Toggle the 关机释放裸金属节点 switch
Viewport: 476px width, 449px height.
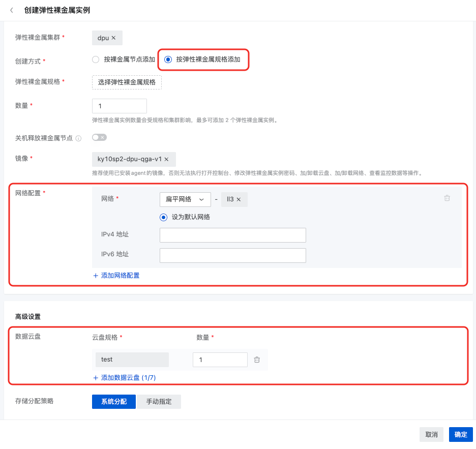(99, 137)
